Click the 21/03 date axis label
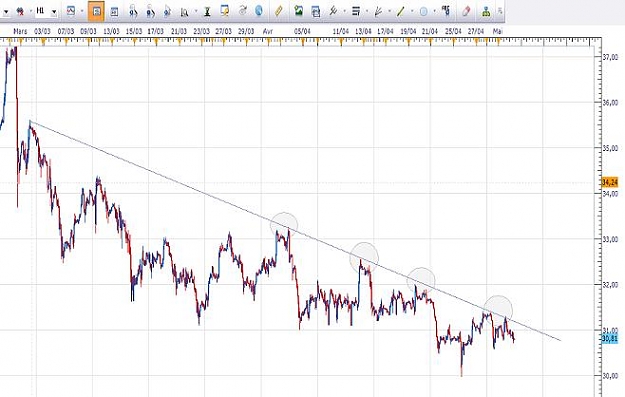 [179, 31]
